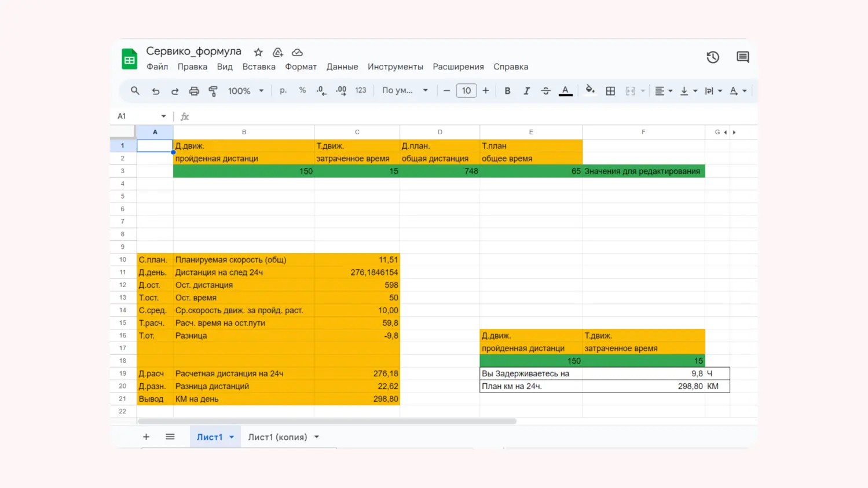The width and height of the screenshot is (868, 488).
Task: Open the A1 name box dropdown
Action: pyautogui.click(x=163, y=116)
